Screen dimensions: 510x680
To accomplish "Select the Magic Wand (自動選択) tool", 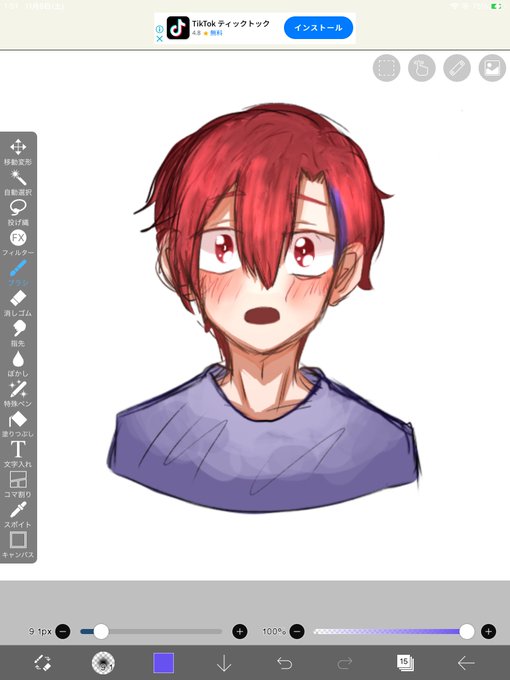I will [18, 182].
